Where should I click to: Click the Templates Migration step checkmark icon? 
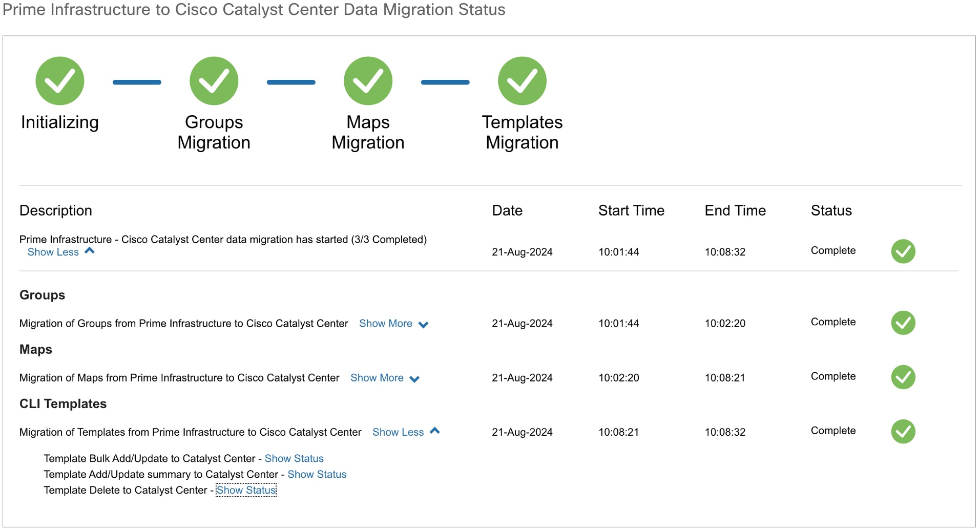click(x=523, y=81)
